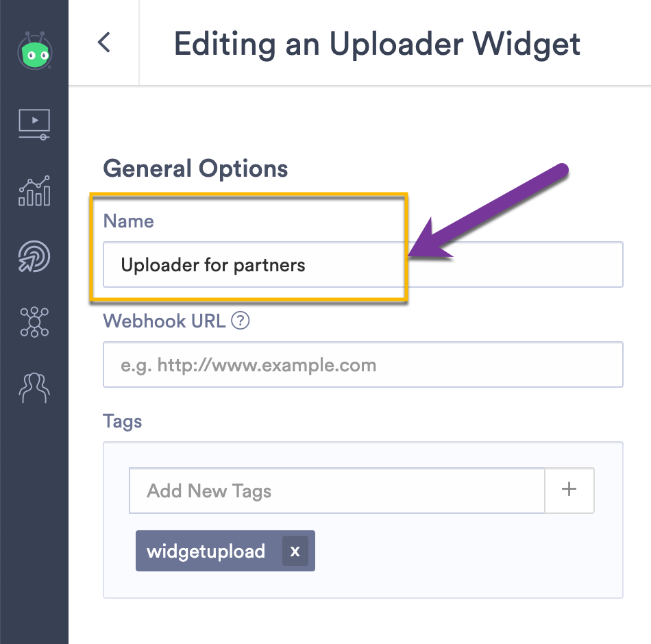
Task: Click the Webhook URL help question mark
Action: pyautogui.click(x=240, y=321)
